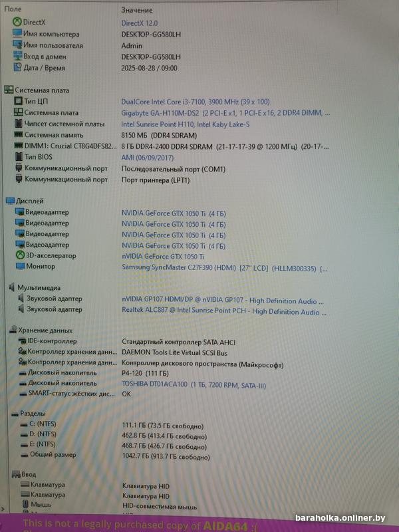Viewport: 399px width, 532px height.
Task: Select the 8 ГБ DDR4-2400 memory value
Action: [225, 146]
